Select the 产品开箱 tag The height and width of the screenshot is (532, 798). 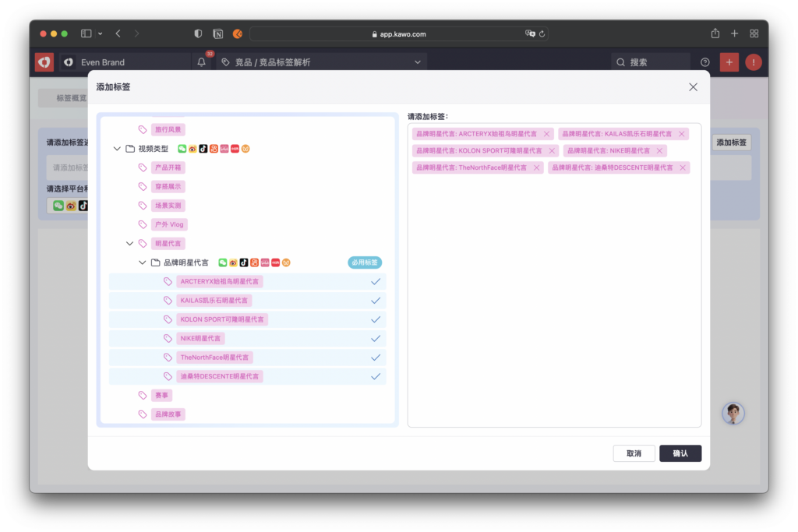pos(168,167)
